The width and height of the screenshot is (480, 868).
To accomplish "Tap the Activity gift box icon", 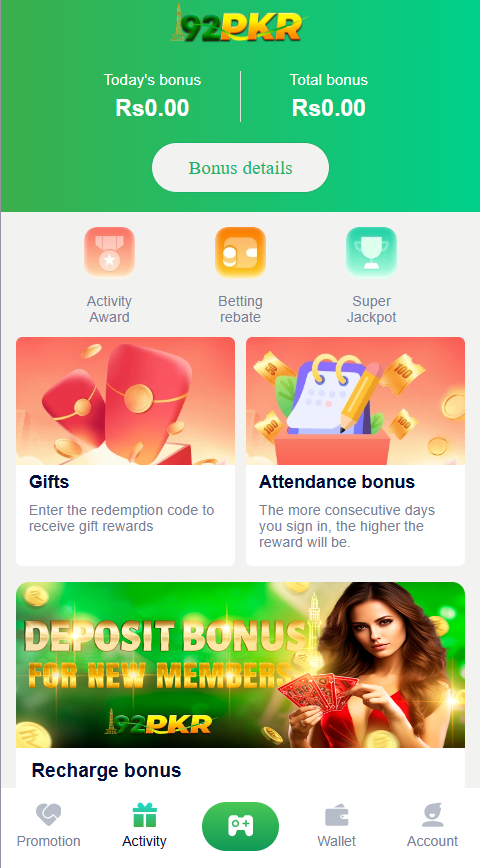I will point(144,815).
